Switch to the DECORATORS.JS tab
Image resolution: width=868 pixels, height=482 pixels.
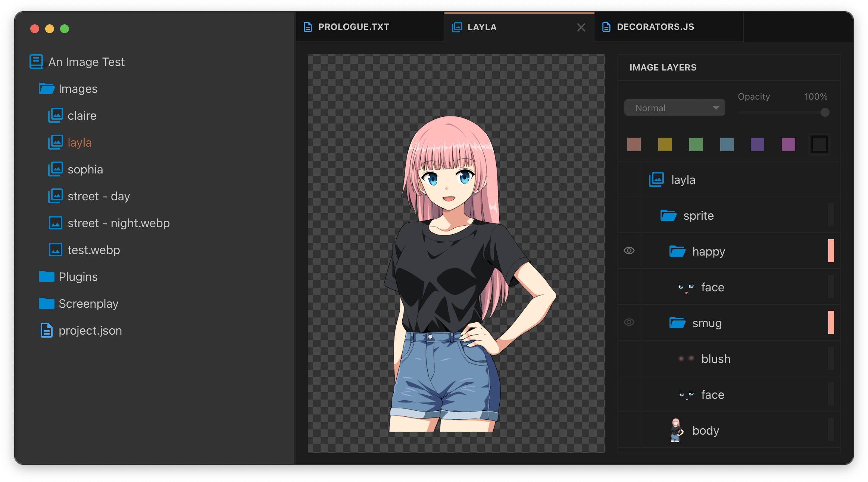(655, 27)
